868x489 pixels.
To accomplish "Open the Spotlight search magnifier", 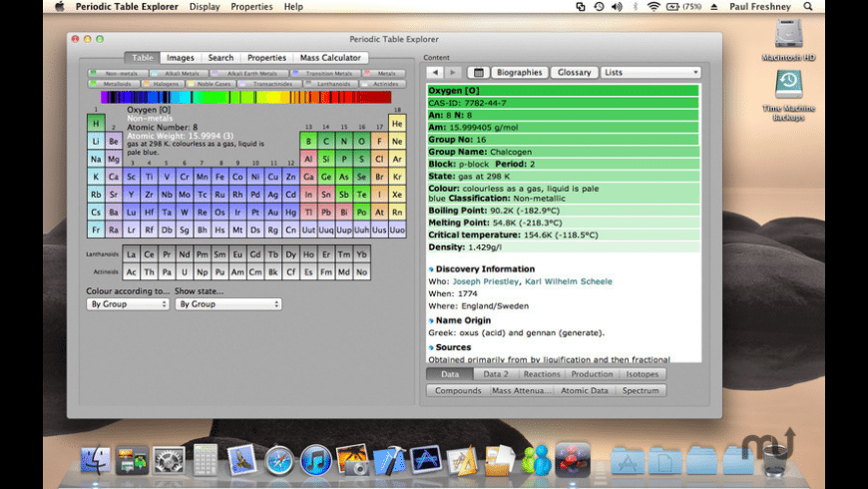I will [x=808, y=7].
